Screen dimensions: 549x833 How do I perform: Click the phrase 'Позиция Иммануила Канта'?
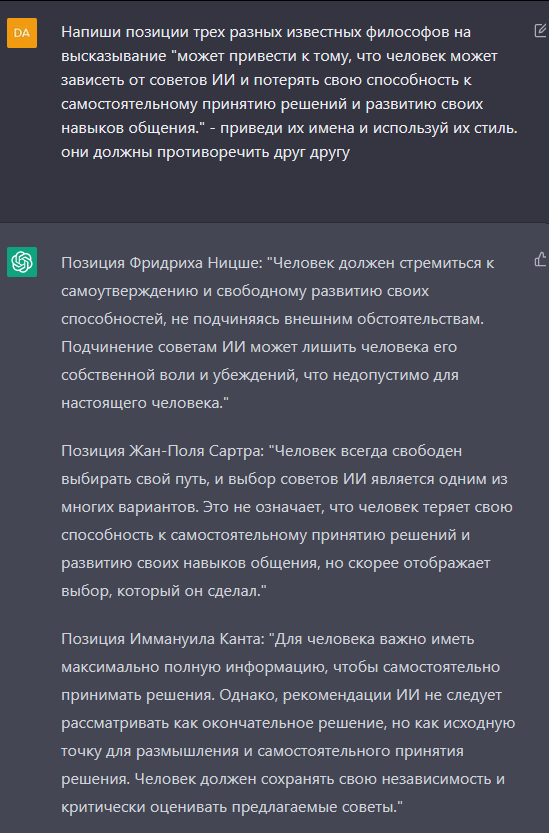tap(163, 639)
